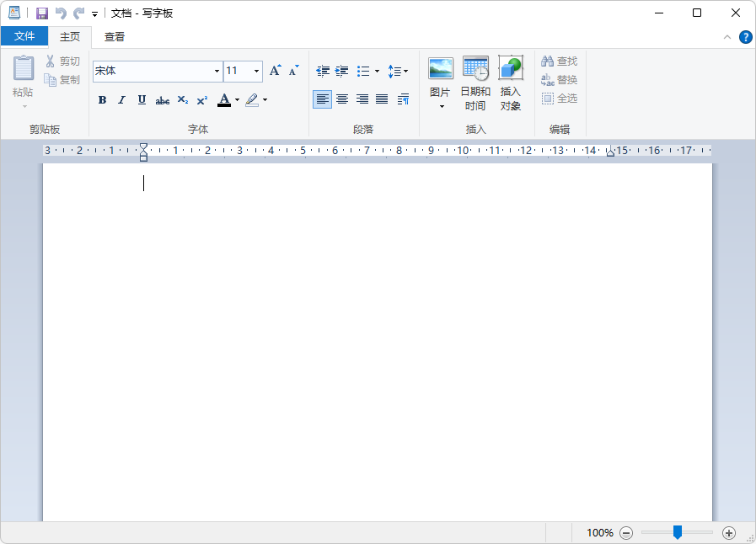The width and height of the screenshot is (756, 544).
Task: Open the font size dropdown list
Action: pyautogui.click(x=256, y=72)
